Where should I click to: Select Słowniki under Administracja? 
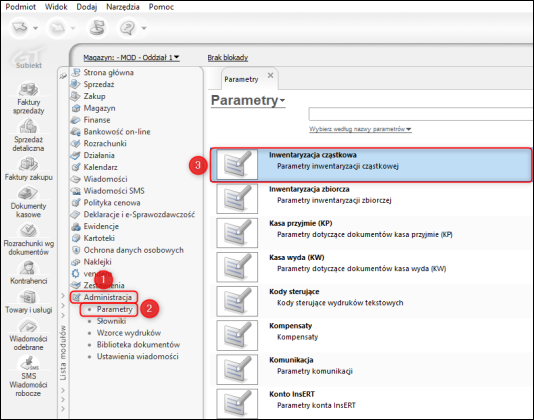(x=111, y=321)
